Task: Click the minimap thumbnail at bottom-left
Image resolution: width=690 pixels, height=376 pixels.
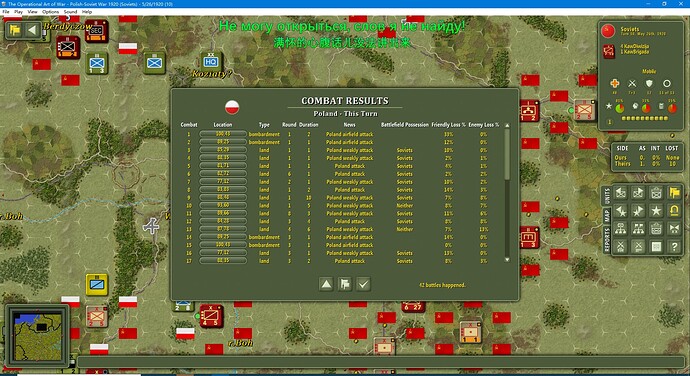Action: coord(37,336)
